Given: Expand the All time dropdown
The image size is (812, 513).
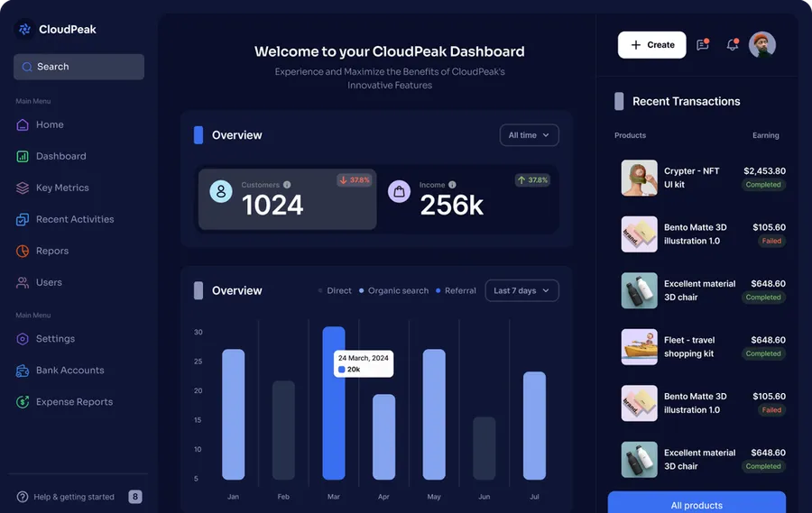Looking at the screenshot, I should click(x=529, y=135).
